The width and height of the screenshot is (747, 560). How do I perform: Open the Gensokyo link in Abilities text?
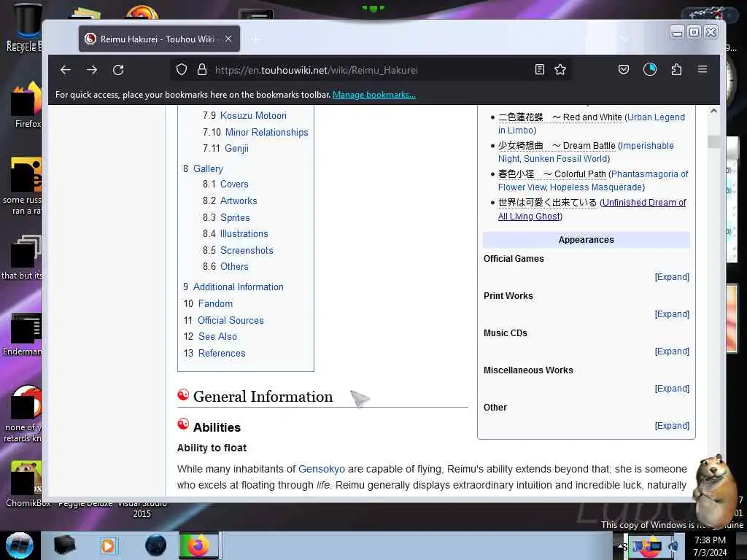tap(322, 469)
